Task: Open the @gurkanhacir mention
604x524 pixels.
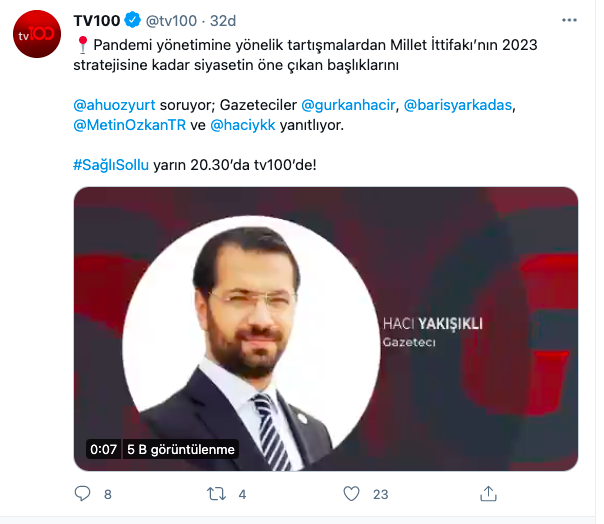Action: (x=348, y=105)
